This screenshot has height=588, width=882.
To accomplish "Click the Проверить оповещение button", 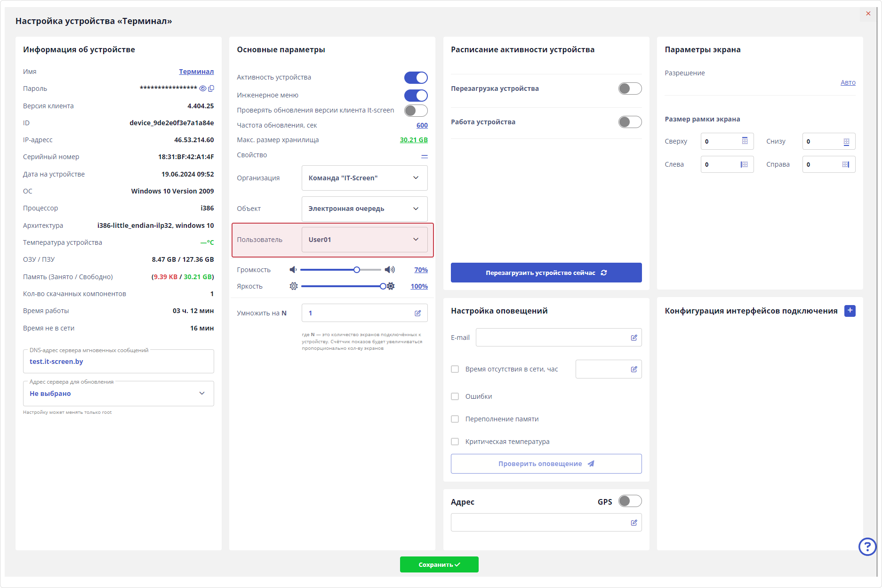I will 546,464.
